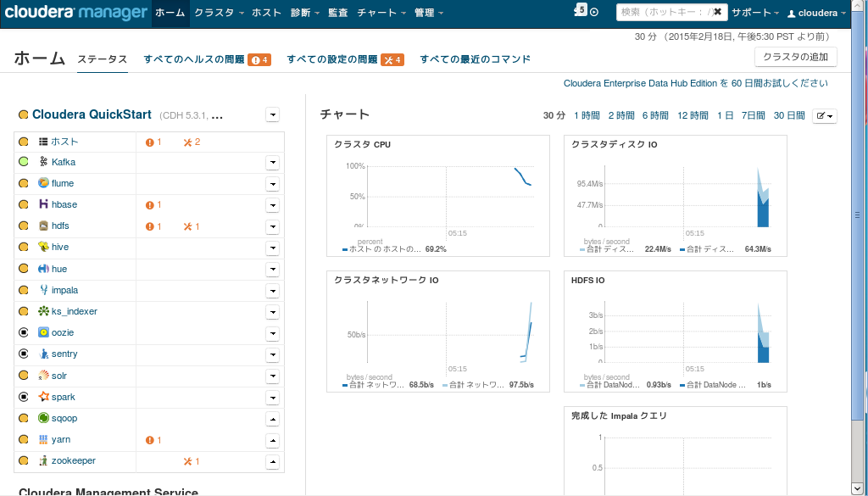Switch to すべての最近のコマンド tab
This screenshot has width=868, height=496.
pyautogui.click(x=476, y=59)
